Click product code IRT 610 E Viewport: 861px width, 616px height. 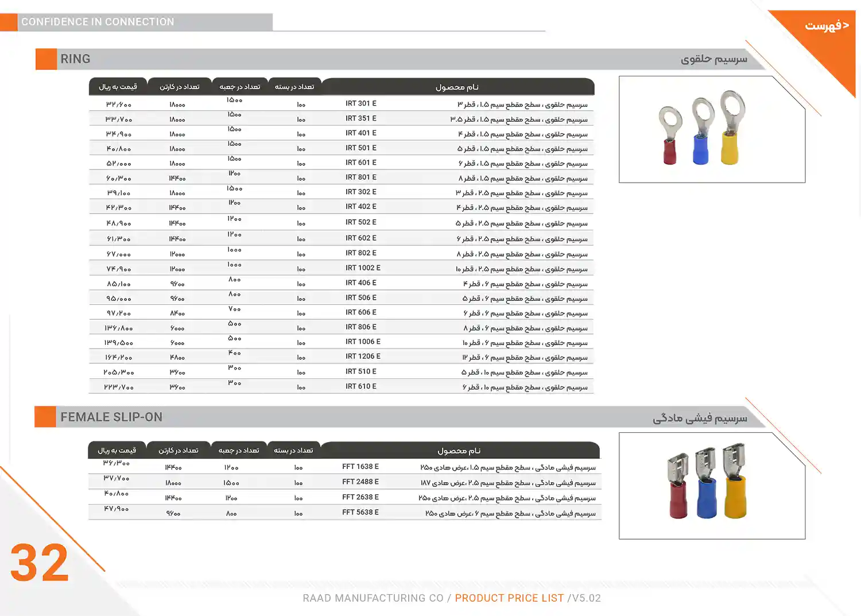tap(361, 386)
